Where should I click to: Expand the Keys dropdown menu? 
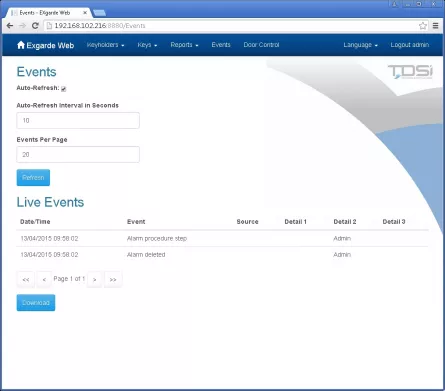pos(147,45)
